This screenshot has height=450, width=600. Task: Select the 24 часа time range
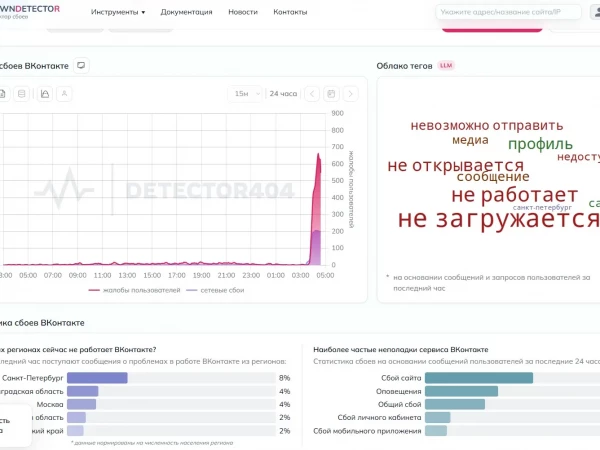point(283,94)
